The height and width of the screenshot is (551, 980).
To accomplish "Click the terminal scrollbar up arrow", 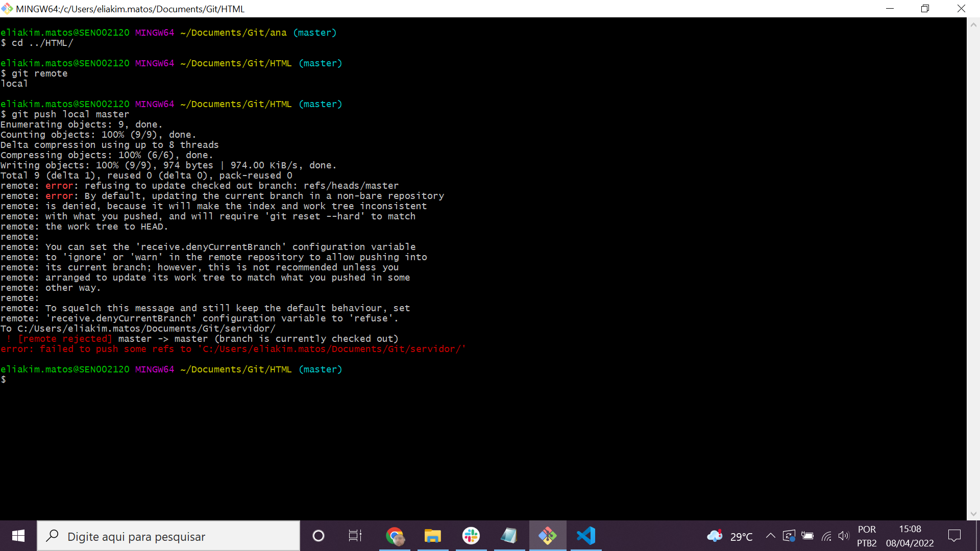I will (x=973, y=24).
